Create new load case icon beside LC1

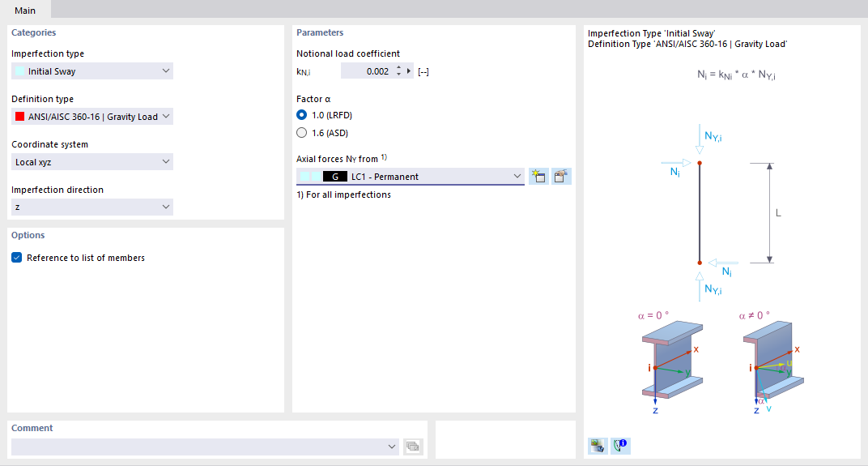(x=538, y=176)
